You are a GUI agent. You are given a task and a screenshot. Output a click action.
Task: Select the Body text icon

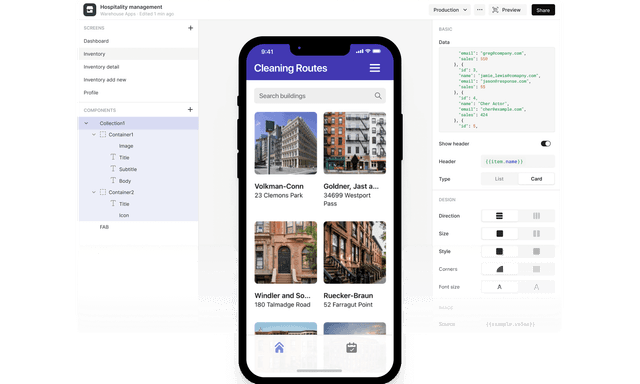tap(113, 180)
